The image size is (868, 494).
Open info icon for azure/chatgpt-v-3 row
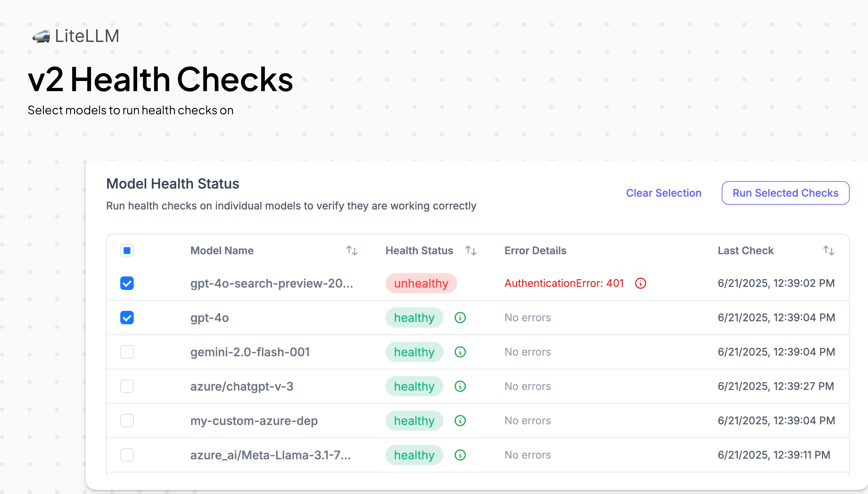tap(460, 386)
